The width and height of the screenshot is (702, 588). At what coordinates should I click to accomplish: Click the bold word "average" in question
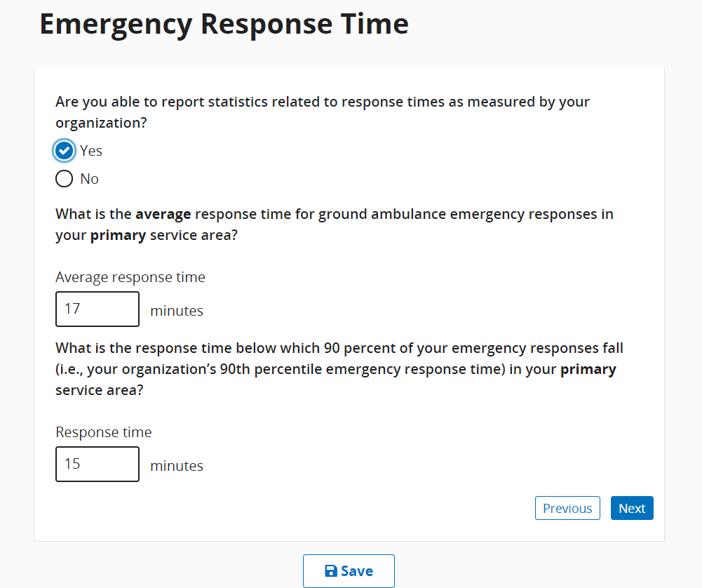point(163,214)
